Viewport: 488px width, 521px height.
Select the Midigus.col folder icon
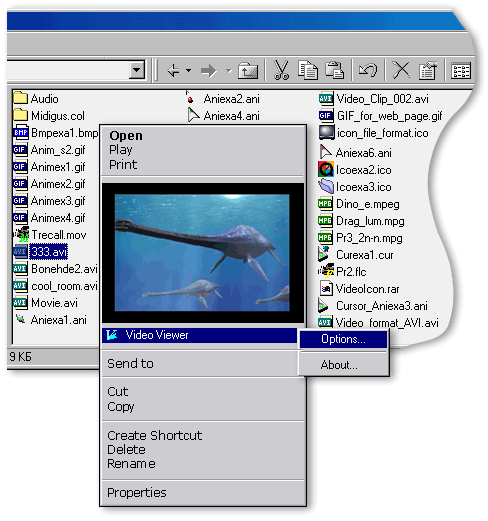click(21, 115)
